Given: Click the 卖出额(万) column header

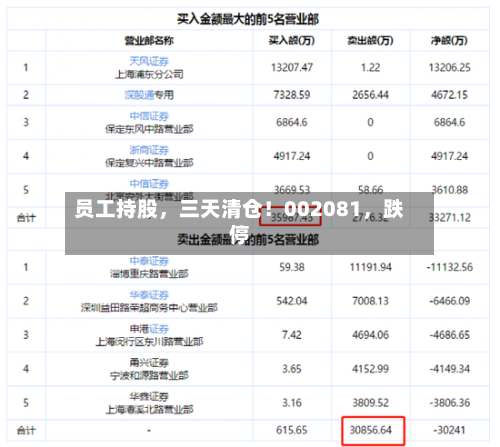Looking at the screenshot, I should tap(370, 41).
